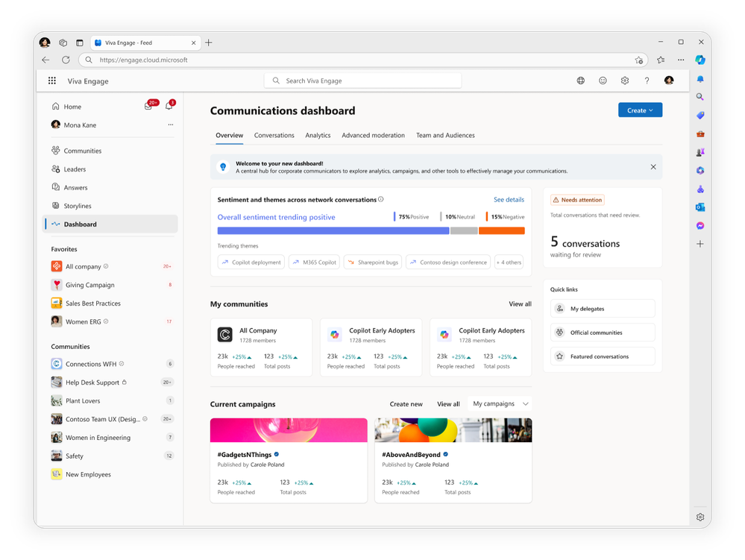Image resolution: width=745 pixels, height=560 pixels.
Task: Click positive segment of sentiment bar
Action: [x=333, y=231]
